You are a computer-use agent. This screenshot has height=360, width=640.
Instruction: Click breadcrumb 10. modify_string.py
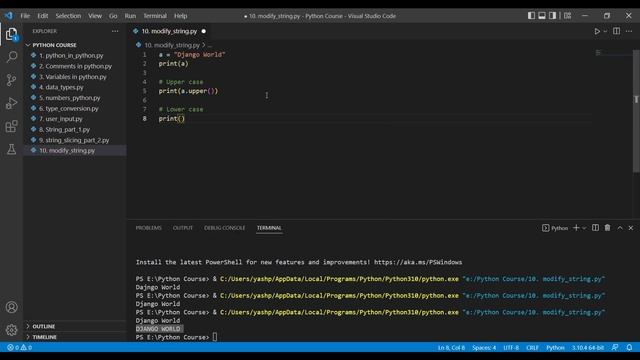(172, 45)
